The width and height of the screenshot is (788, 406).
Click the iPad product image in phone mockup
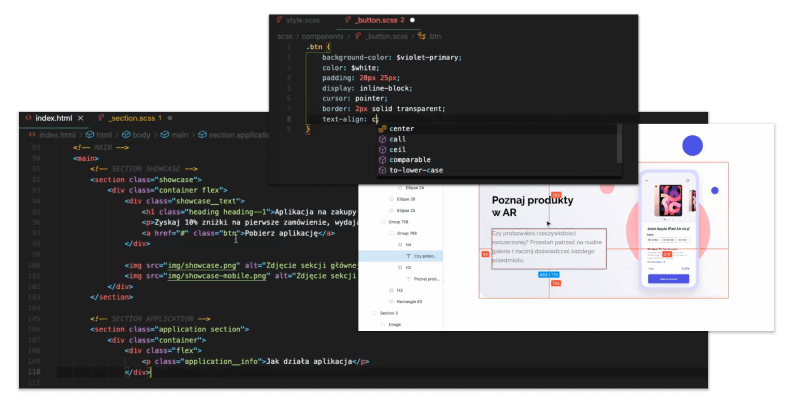(x=669, y=200)
